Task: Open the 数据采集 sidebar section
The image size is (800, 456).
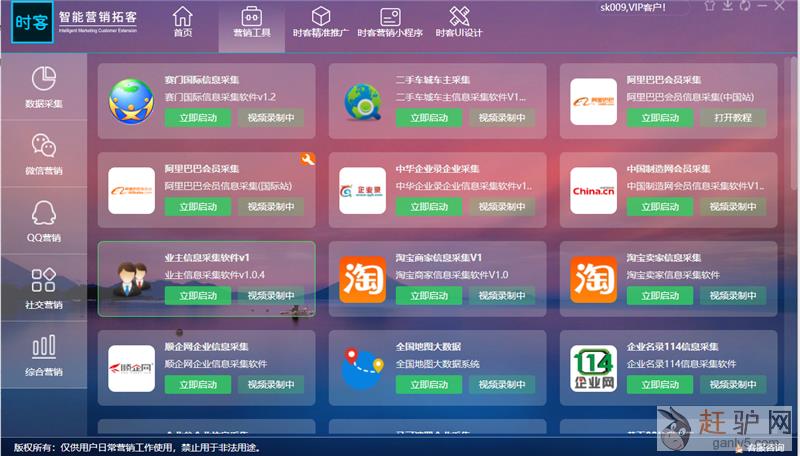Action: pos(43,87)
